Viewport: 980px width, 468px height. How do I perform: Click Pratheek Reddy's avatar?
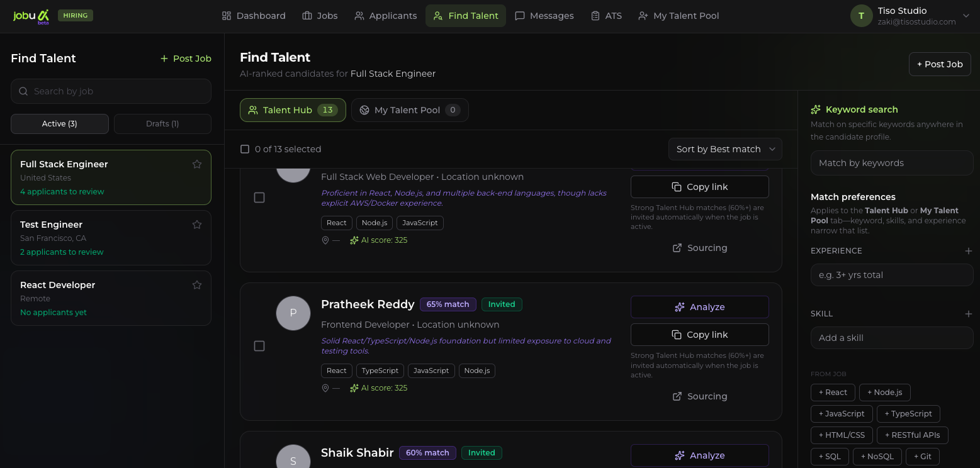coord(293,313)
